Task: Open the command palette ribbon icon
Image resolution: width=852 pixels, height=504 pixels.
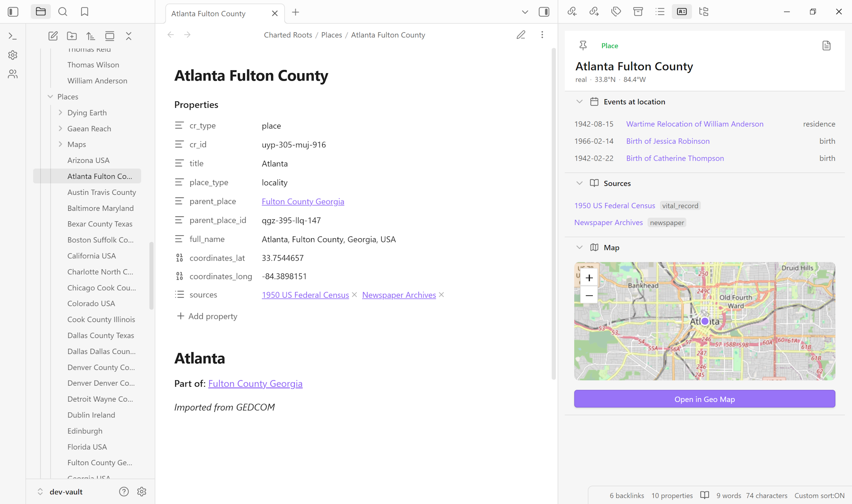Action: coord(13,36)
